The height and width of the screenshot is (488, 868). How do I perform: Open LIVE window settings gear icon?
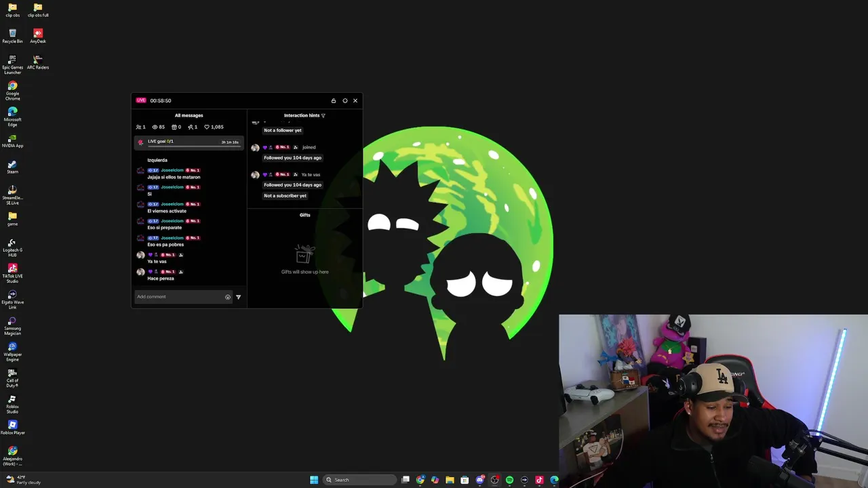[345, 100]
